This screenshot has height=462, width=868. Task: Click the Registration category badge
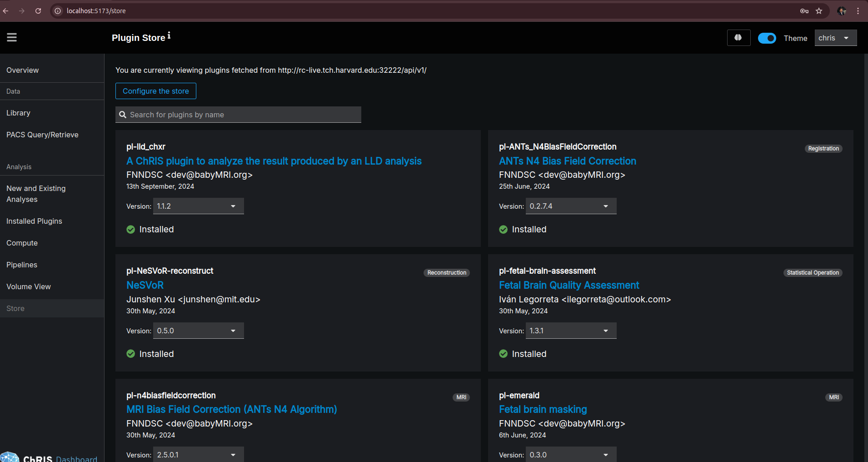823,149
